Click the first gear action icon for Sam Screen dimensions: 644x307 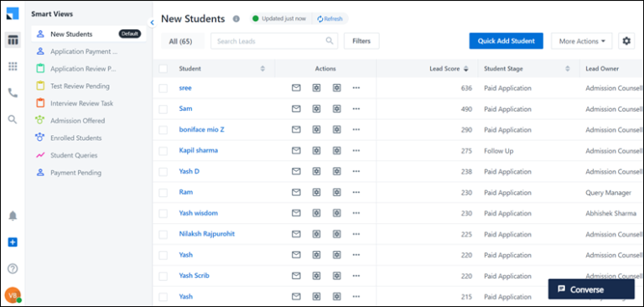click(x=316, y=109)
